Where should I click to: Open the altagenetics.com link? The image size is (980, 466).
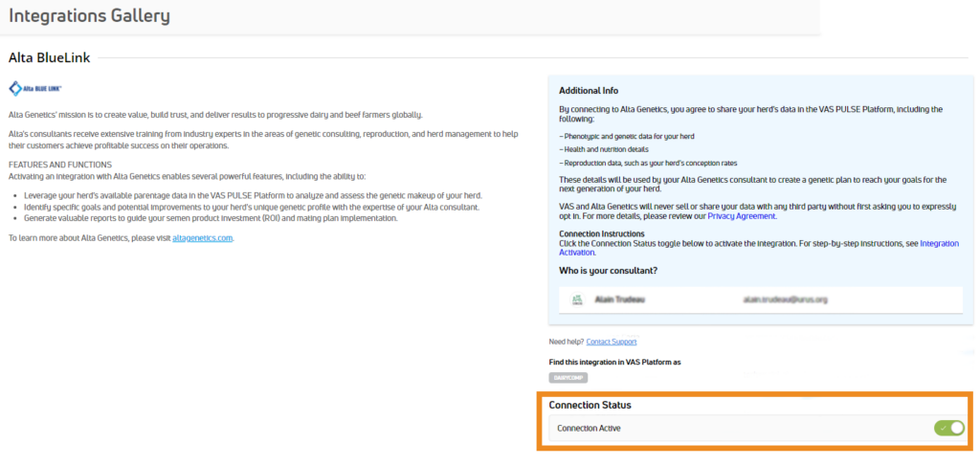click(203, 238)
